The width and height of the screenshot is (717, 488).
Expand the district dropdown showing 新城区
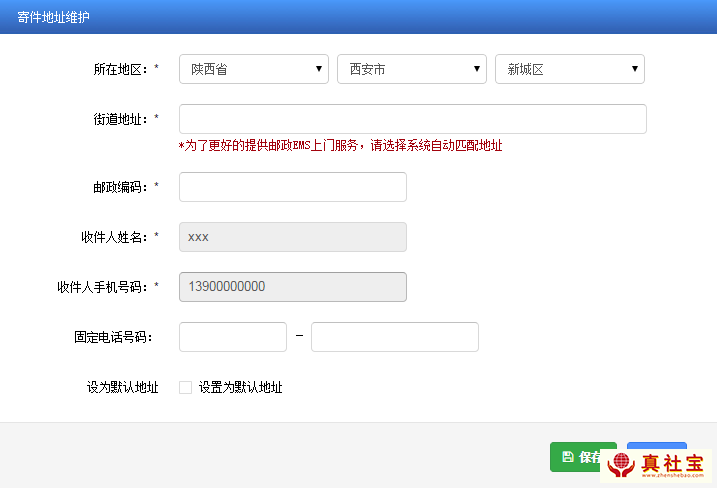click(x=569, y=69)
